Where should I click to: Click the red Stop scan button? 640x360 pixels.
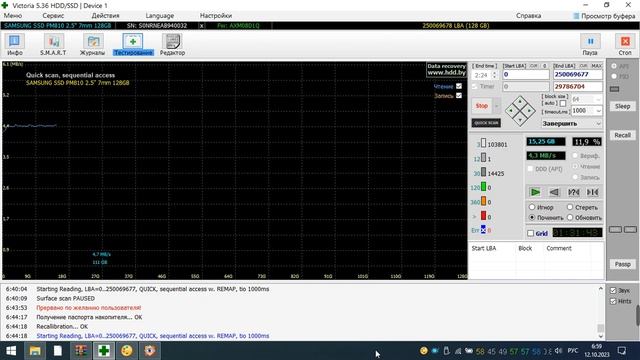click(x=482, y=106)
